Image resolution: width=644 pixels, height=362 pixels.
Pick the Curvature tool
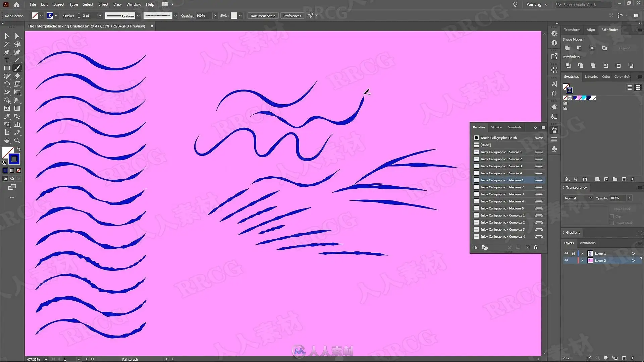pyautogui.click(x=17, y=52)
